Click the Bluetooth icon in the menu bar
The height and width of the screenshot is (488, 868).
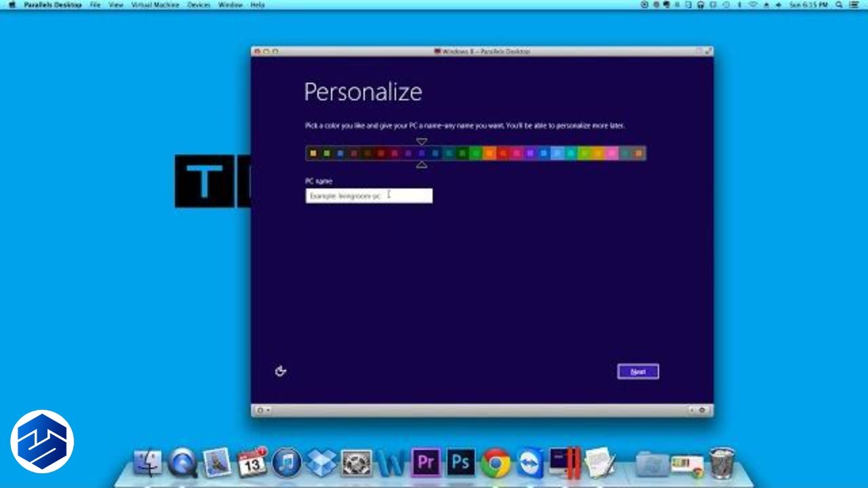click(739, 5)
